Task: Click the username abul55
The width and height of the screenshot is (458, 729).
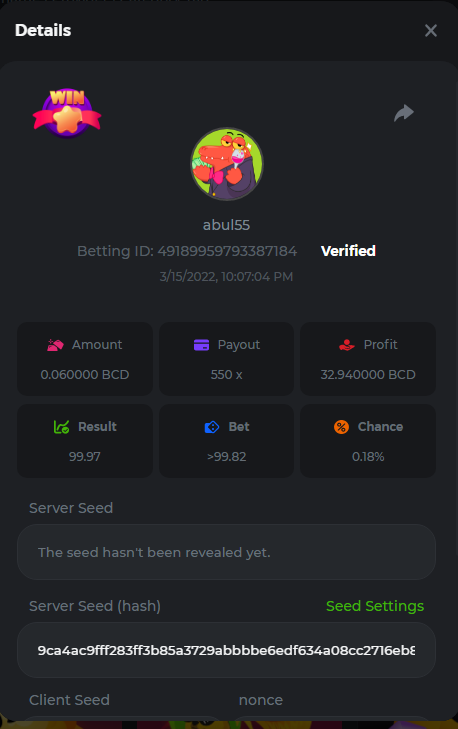Action: [226, 225]
